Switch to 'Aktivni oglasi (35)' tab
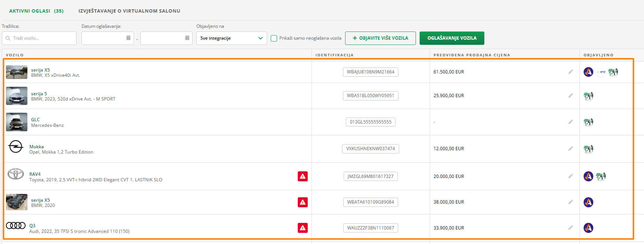 click(36, 11)
